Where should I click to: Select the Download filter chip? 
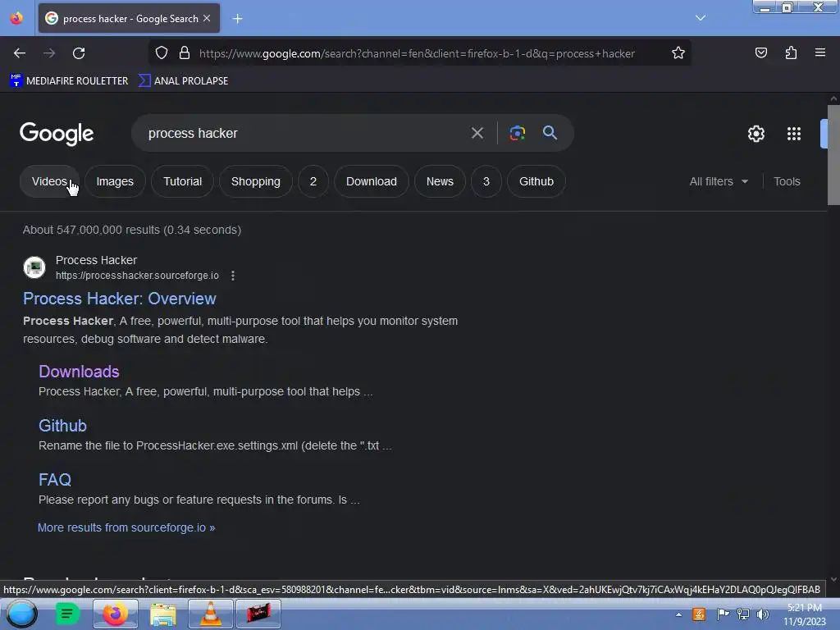pos(372,181)
